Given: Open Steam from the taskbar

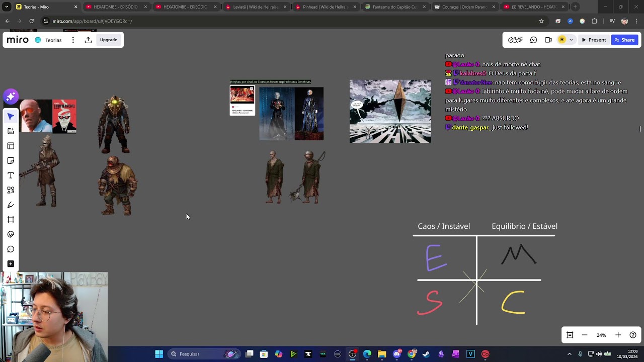Looking at the screenshot, I should [426, 354].
